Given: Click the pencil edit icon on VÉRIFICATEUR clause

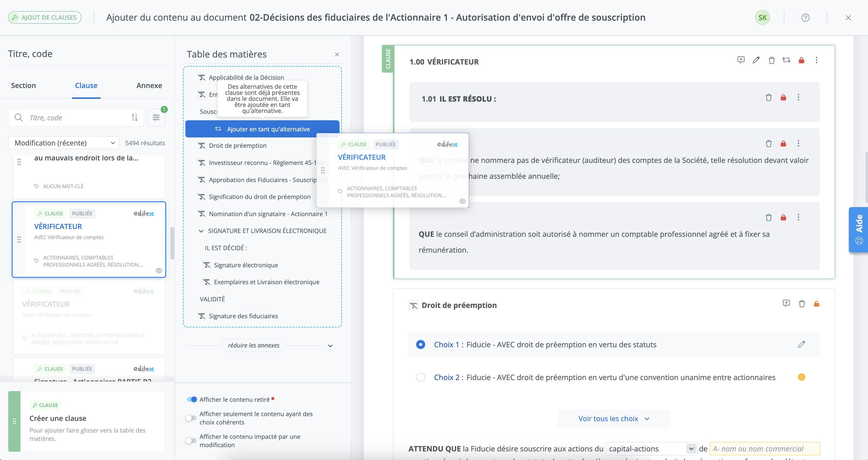Looking at the screenshot, I should point(756,60).
